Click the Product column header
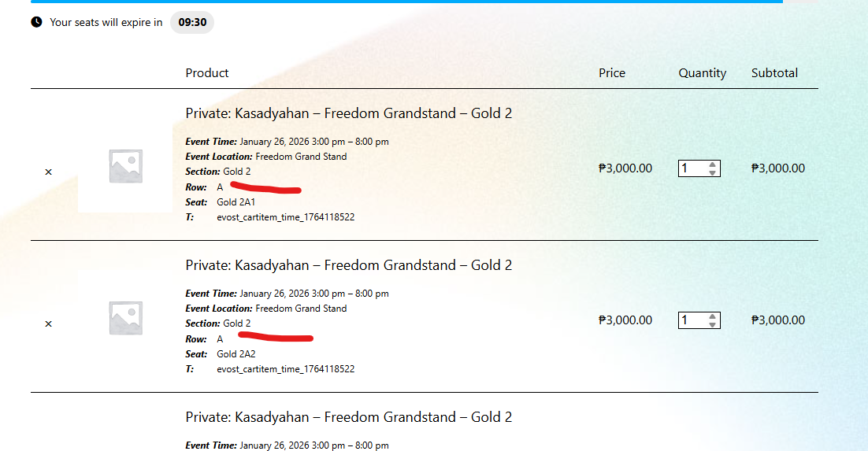 pyautogui.click(x=207, y=73)
